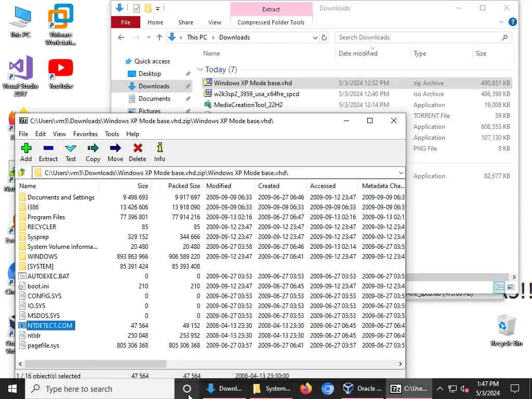532x399 pixels.
Task: Show hidden system tray icons
Action: pos(440,389)
